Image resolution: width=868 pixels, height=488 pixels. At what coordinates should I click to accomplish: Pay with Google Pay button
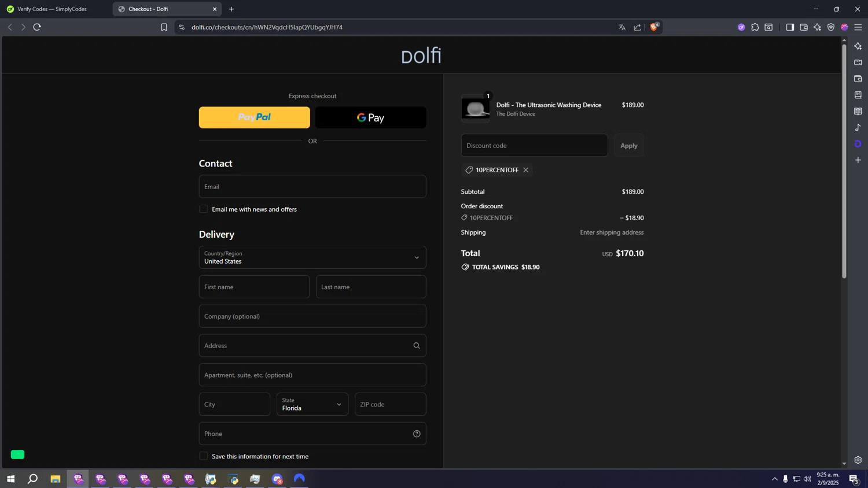tap(370, 117)
